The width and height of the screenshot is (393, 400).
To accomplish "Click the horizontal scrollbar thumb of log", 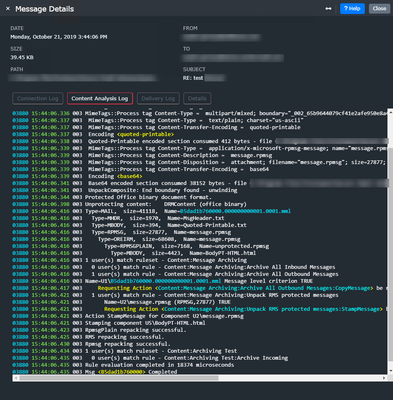I will pyautogui.click(x=119, y=378).
